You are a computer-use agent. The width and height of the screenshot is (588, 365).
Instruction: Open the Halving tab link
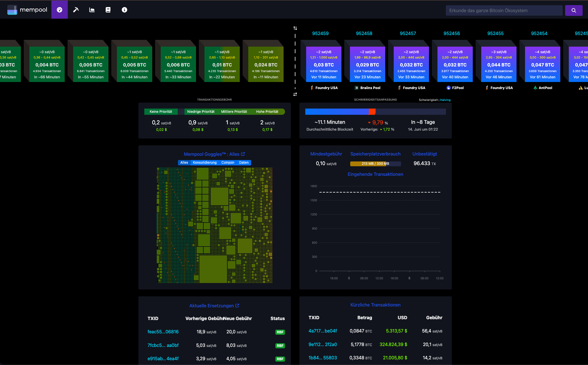(445, 100)
